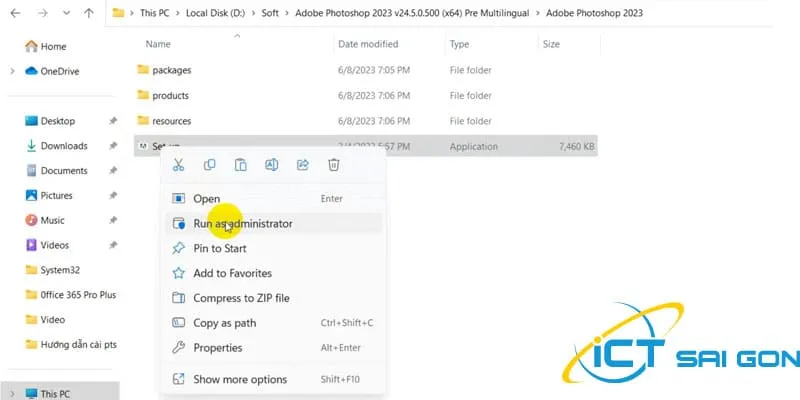The image size is (800, 400).
Task: Click the Paste clipboard icon
Action: tap(240, 165)
